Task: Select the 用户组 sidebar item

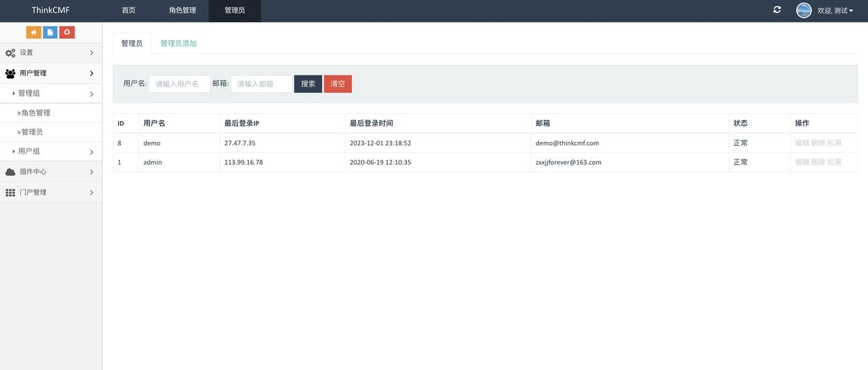Action: 51,151
